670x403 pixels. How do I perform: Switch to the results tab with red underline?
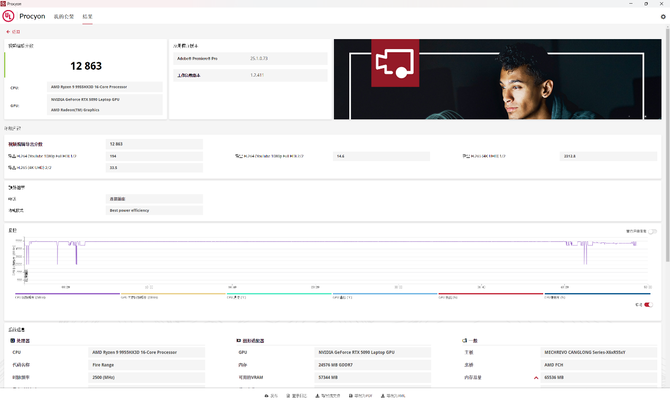(x=87, y=17)
